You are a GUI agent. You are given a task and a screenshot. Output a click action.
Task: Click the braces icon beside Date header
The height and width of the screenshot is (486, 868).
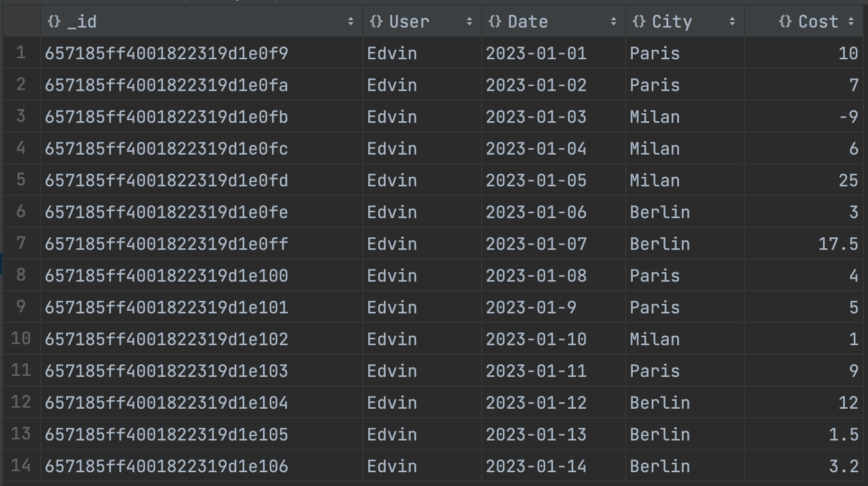coord(495,22)
